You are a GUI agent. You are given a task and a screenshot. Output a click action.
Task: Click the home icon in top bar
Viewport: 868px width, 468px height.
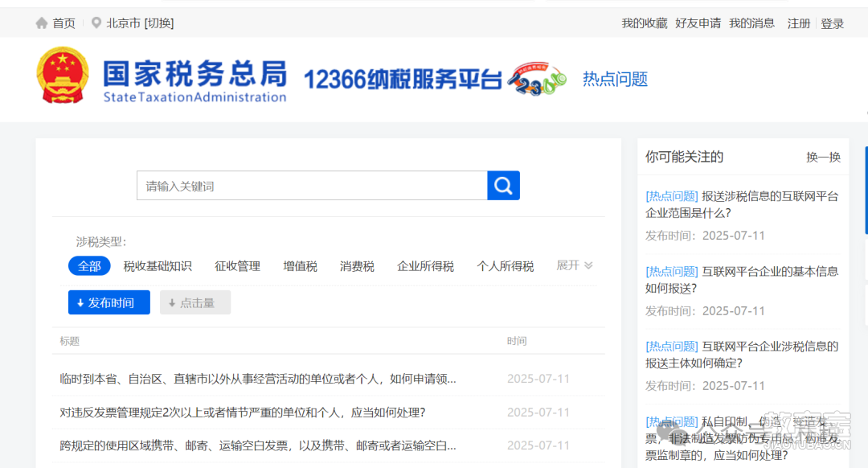click(x=42, y=23)
